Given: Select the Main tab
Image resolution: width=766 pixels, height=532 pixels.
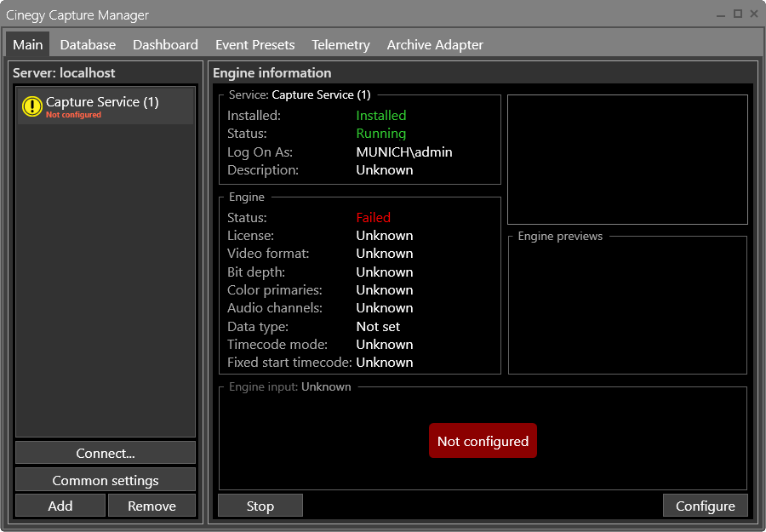Looking at the screenshot, I should 27,44.
